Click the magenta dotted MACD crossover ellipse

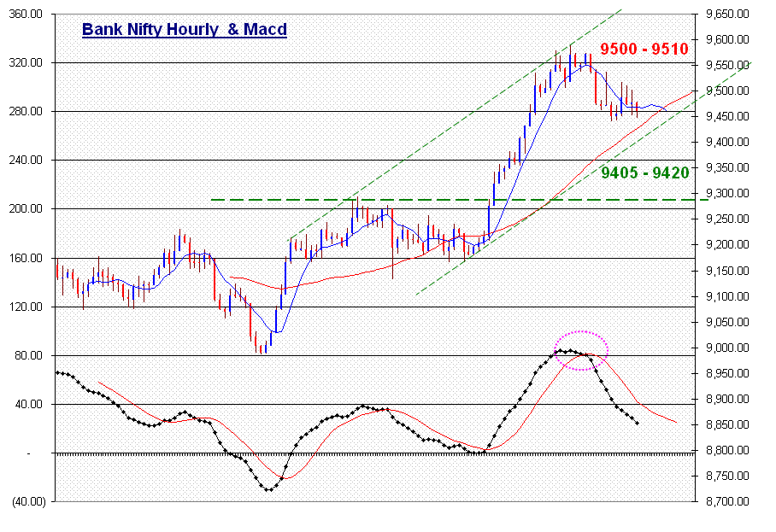coord(580,351)
